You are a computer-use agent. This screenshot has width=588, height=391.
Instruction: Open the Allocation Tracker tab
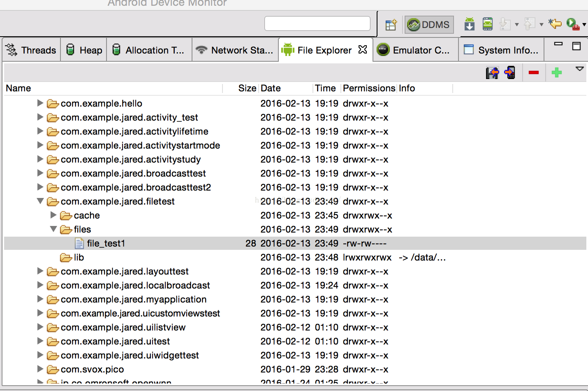click(149, 50)
